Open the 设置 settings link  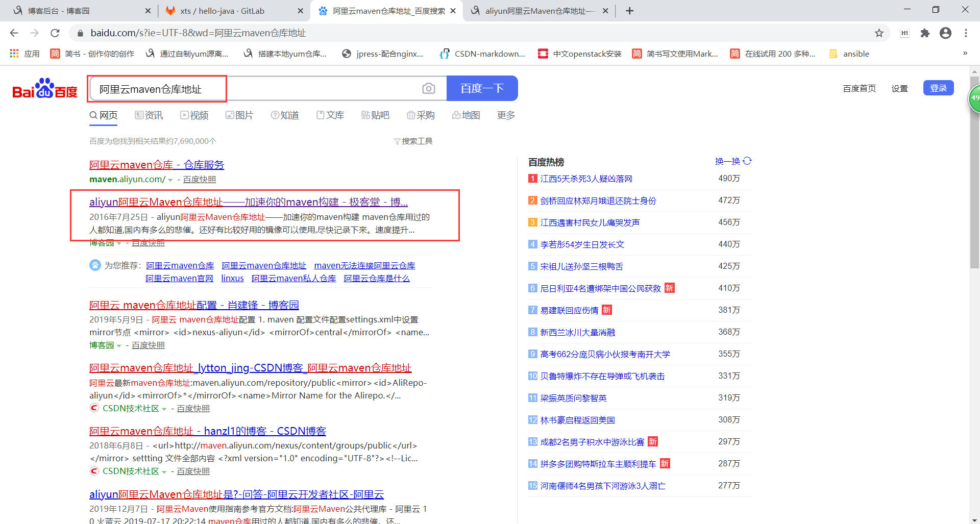point(899,89)
